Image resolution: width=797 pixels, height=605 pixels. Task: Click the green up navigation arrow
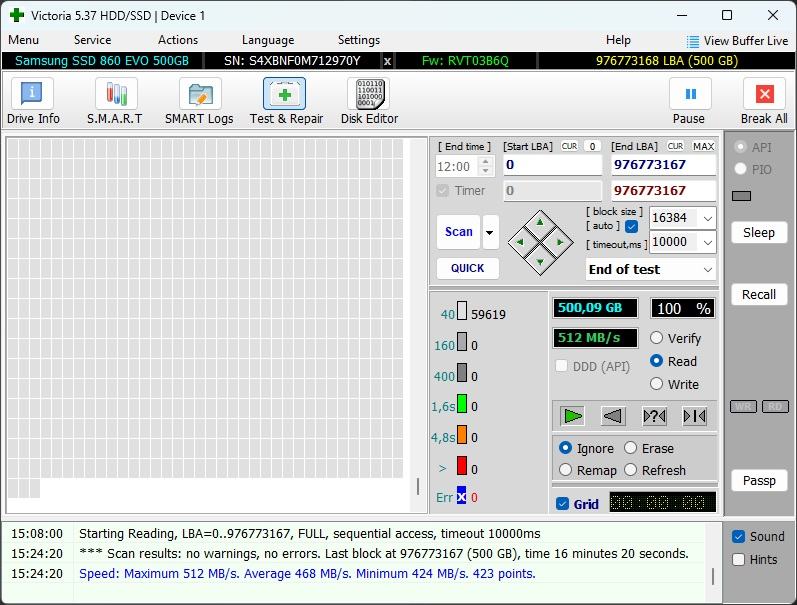coord(540,222)
